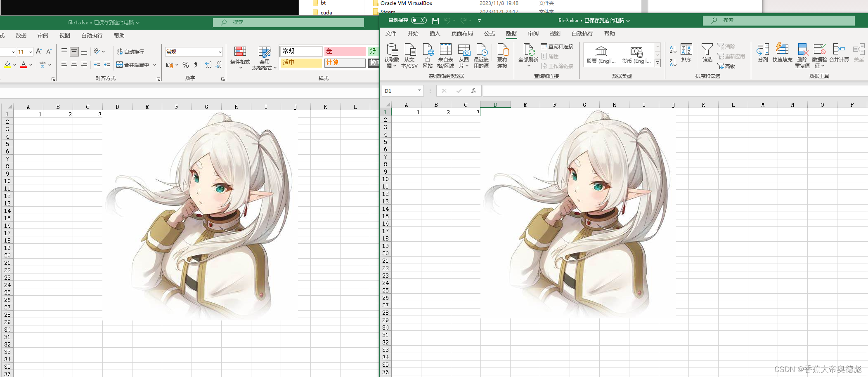Switch to 公式 (Formulas) tab in file2
Image resolution: width=868 pixels, height=377 pixels.
(x=490, y=33)
